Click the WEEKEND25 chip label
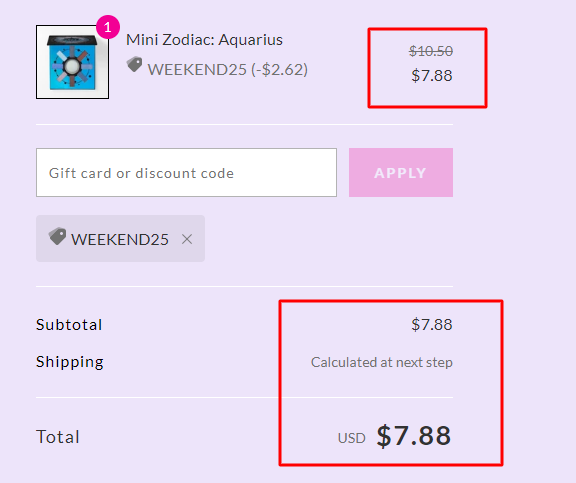This screenshot has width=576, height=483. point(120,239)
